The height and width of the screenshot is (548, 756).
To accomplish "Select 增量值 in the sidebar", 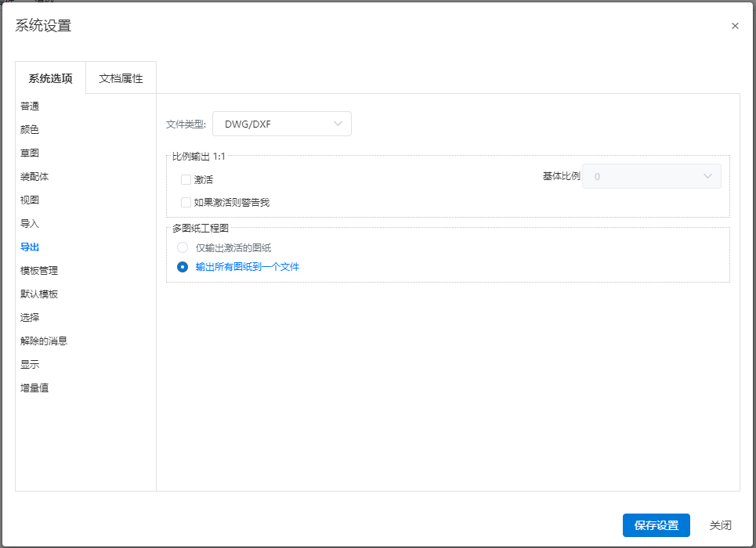I will [x=34, y=388].
